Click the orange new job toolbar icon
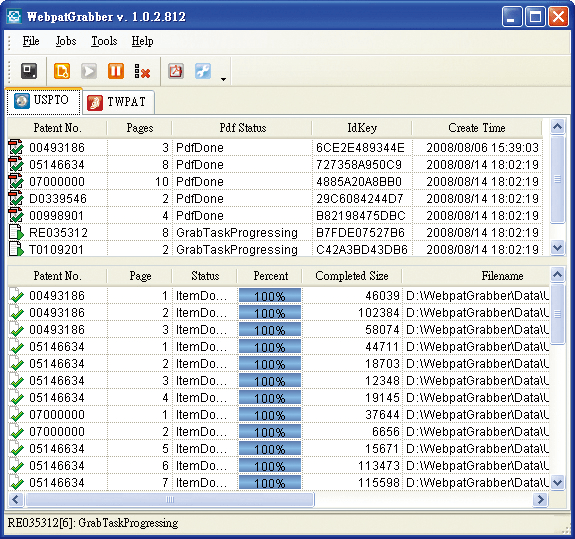Screen dimensions: 575x539 tap(62, 71)
